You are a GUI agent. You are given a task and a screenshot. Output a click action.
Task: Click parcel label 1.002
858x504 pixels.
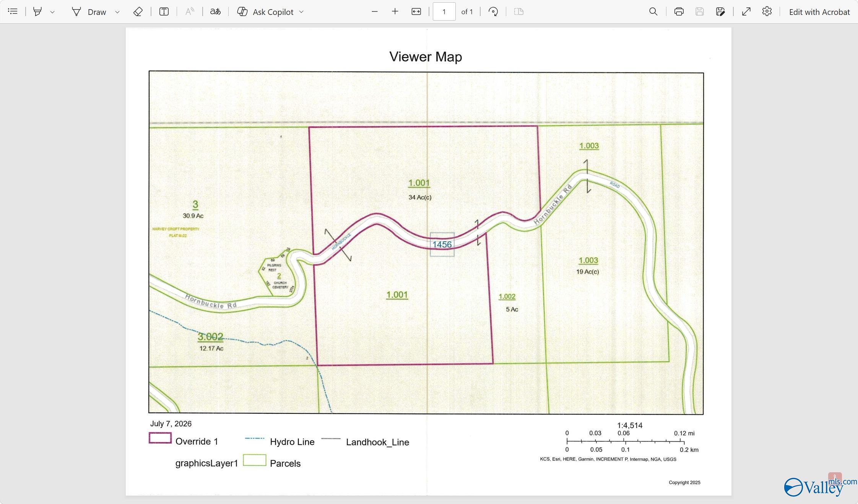pyautogui.click(x=507, y=296)
